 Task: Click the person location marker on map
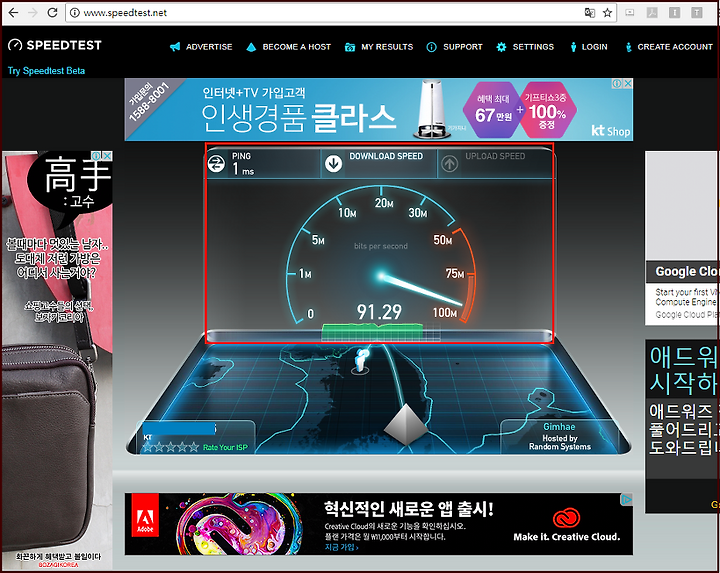pyautogui.click(x=361, y=361)
